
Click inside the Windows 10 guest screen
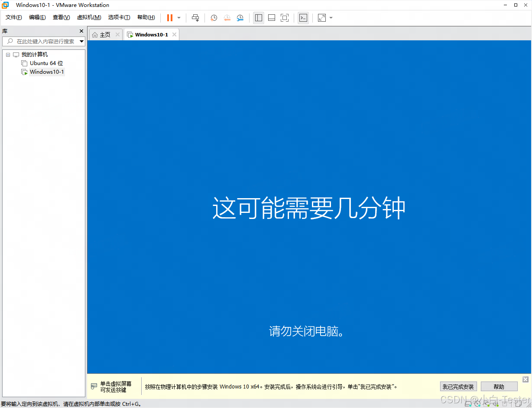coord(309,207)
